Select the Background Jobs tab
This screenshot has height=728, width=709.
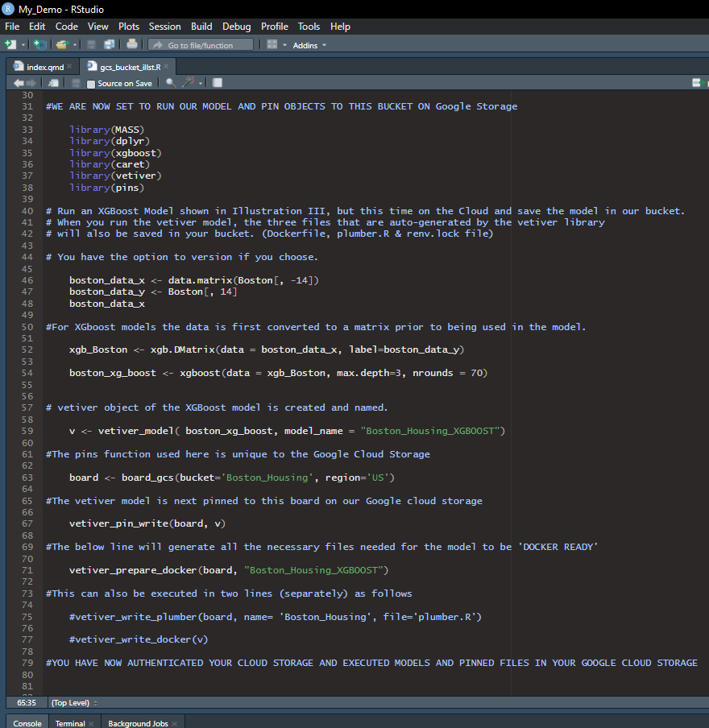tap(138, 723)
